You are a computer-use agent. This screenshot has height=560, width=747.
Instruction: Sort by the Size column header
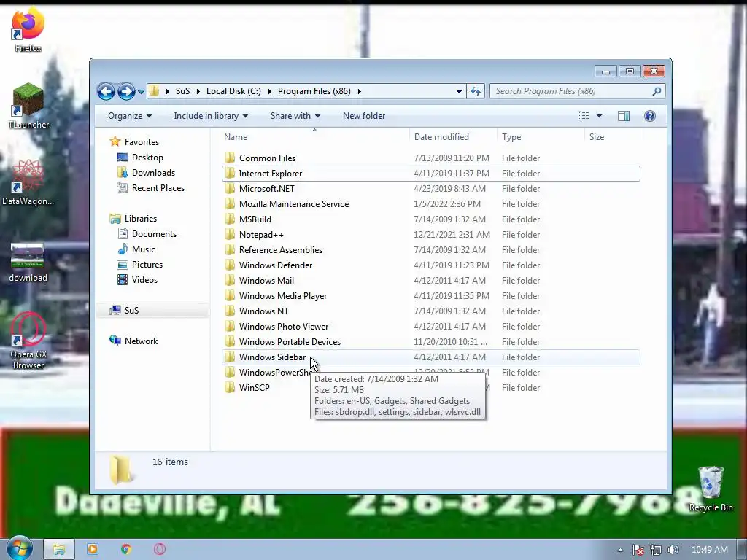(x=614, y=136)
